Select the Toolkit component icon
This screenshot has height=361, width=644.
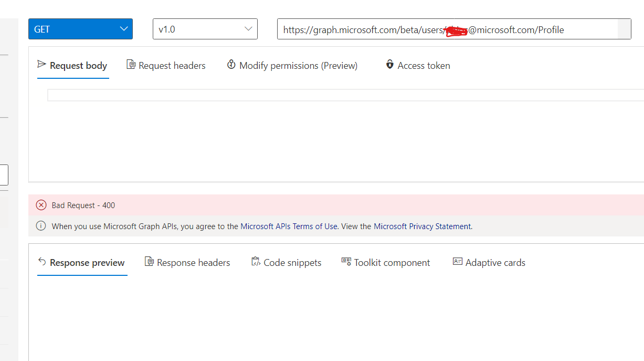[346, 262]
